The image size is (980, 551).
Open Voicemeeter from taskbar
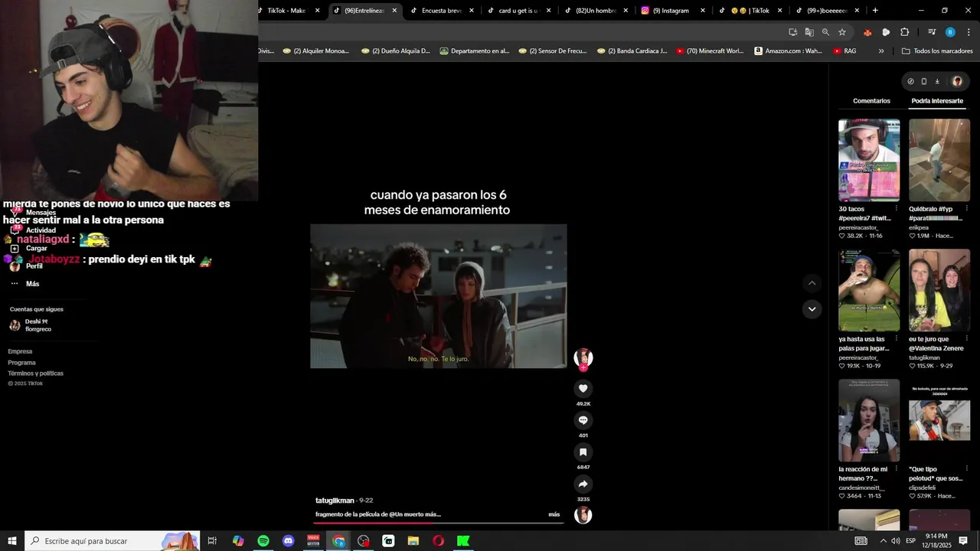click(x=313, y=541)
